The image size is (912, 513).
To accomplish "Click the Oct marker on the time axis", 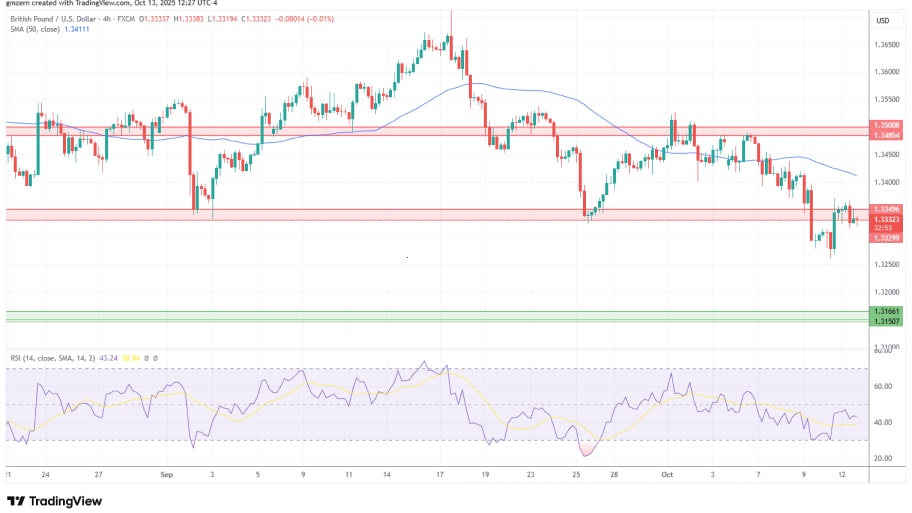I will coord(664,477).
